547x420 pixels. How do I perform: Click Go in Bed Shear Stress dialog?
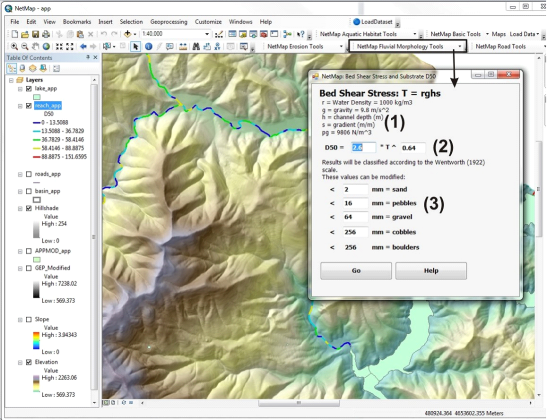(x=356, y=271)
